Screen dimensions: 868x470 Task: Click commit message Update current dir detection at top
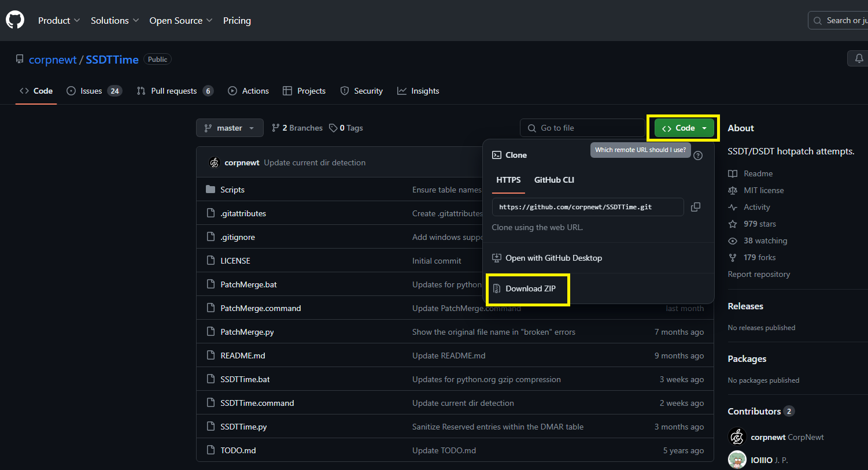(315, 162)
